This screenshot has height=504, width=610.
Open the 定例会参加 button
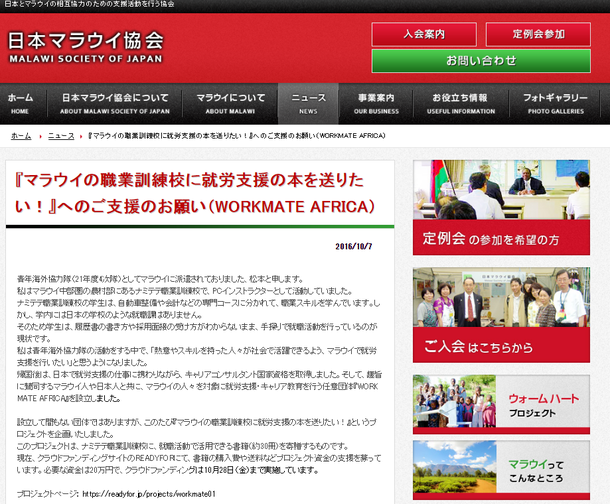click(x=538, y=34)
